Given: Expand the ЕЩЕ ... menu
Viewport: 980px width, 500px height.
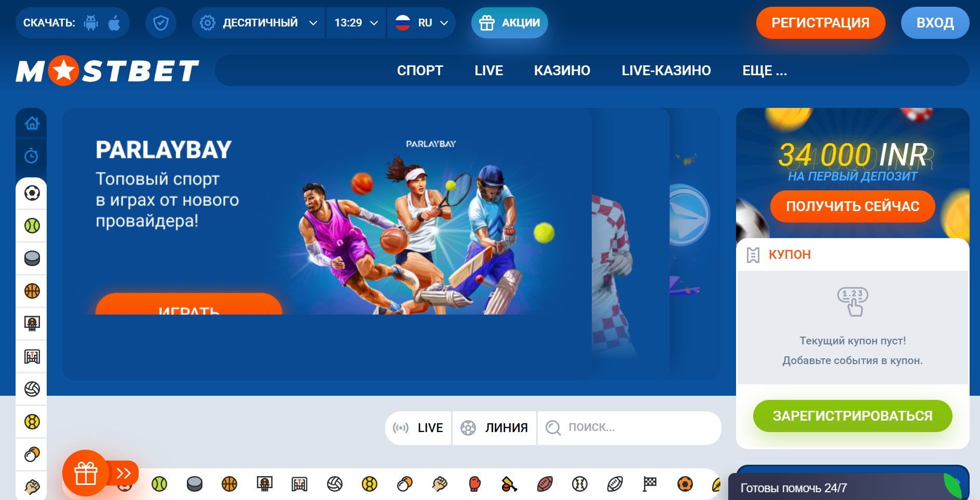Looking at the screenshot, I should click(x=765, y=71).
